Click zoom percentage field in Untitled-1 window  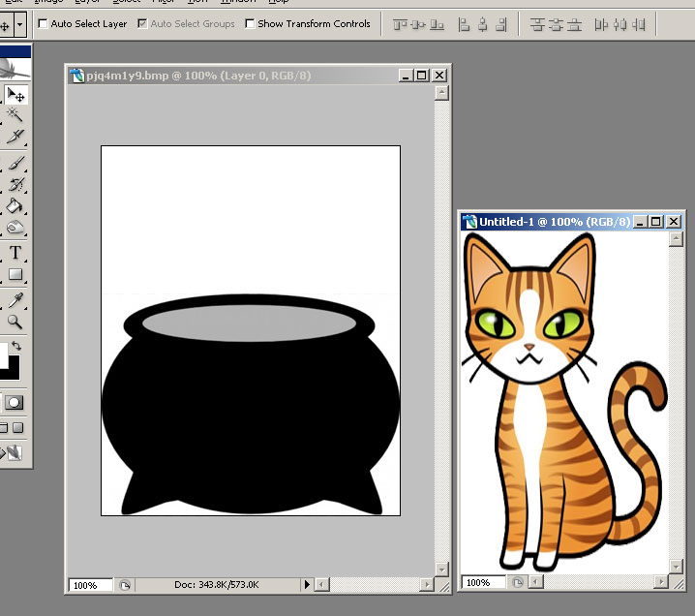click(x=483, y=582)
